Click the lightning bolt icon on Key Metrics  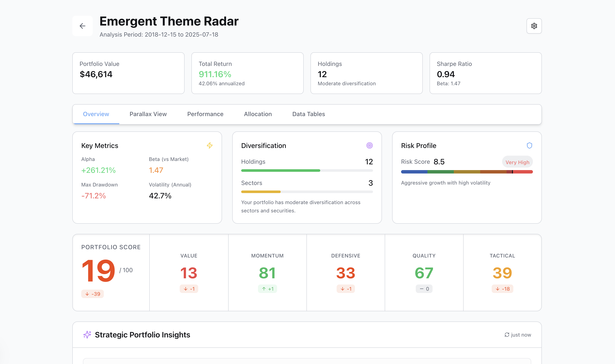(x=210, y=145)
